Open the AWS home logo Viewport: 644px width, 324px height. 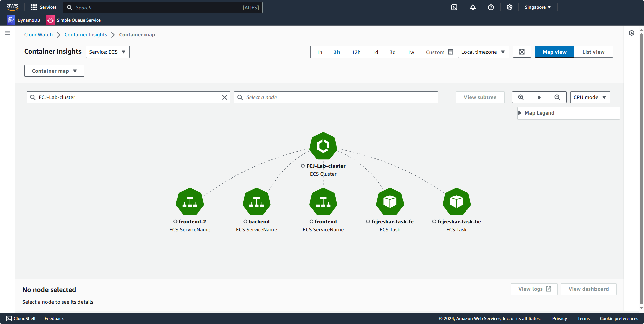[x=12, y=7]
